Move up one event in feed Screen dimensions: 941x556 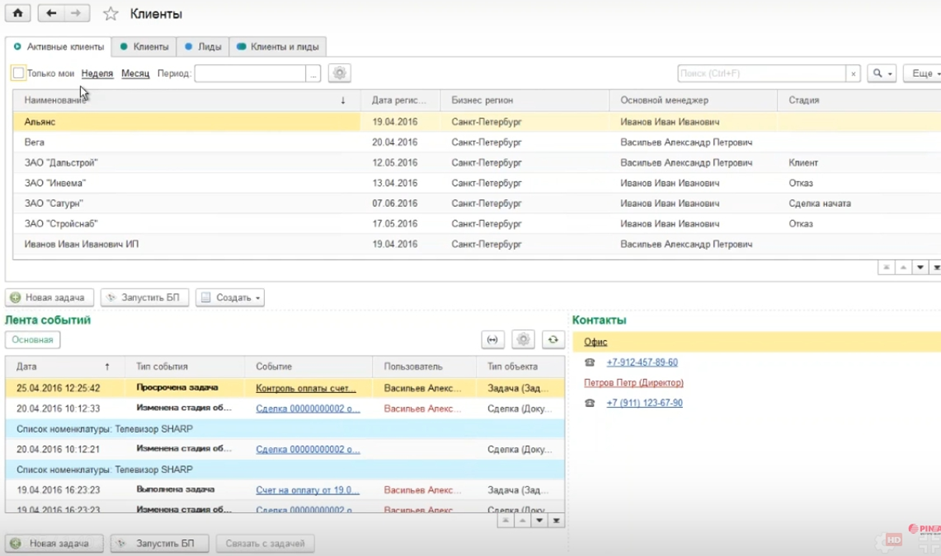[x=523, y=521]
